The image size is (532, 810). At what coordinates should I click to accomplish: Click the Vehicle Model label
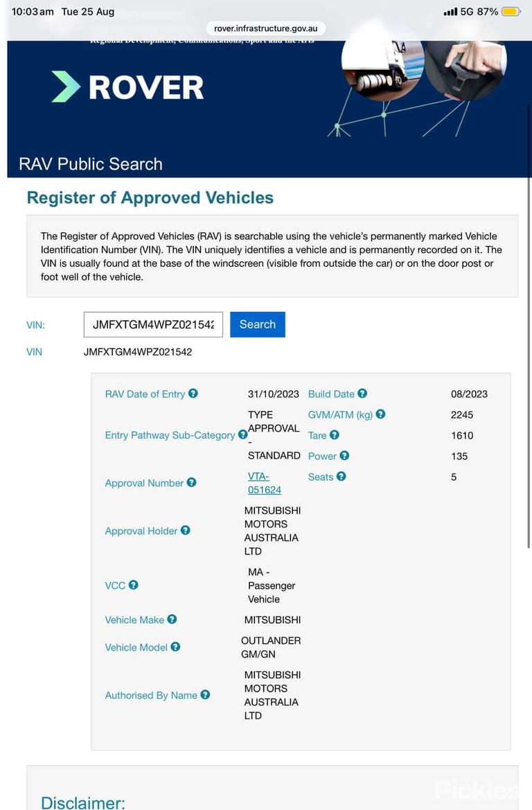136,647
